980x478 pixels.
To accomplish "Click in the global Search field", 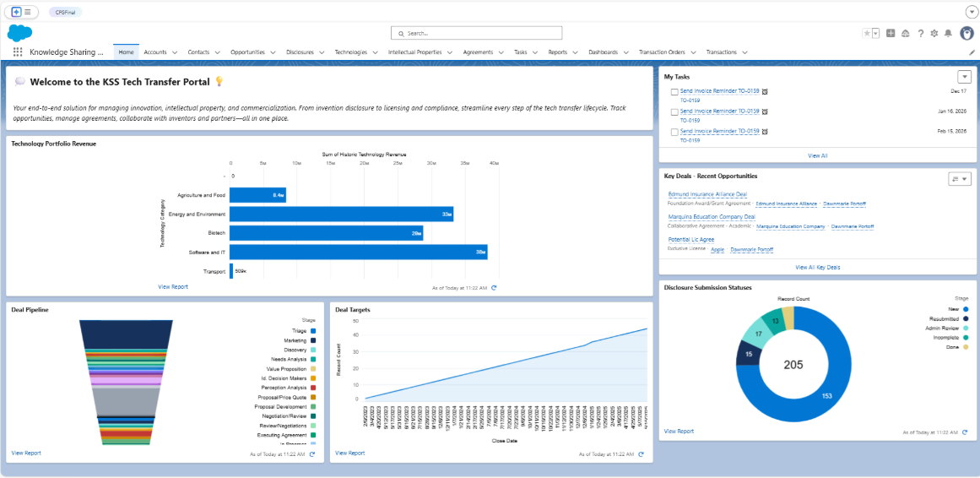I will pyautogui.click(x=476, y=33).
